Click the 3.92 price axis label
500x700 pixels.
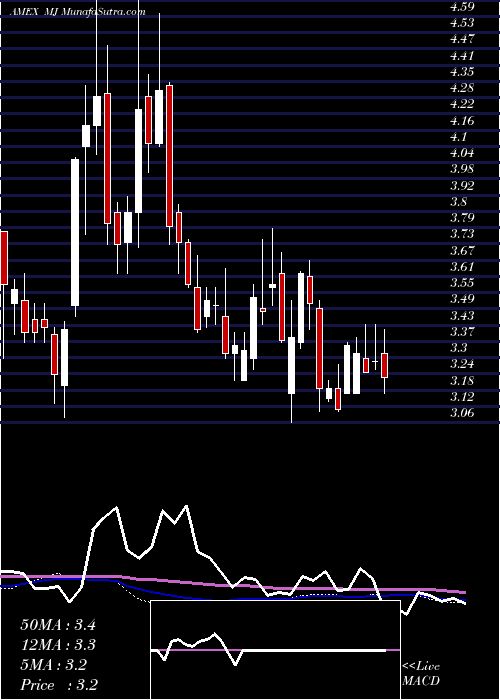[462, 185]
